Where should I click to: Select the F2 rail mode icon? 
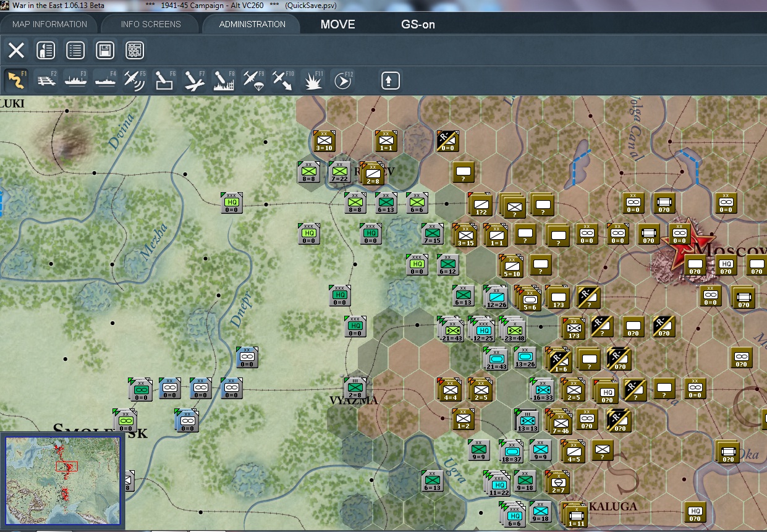pyautogui.click(x=46, y=80)
